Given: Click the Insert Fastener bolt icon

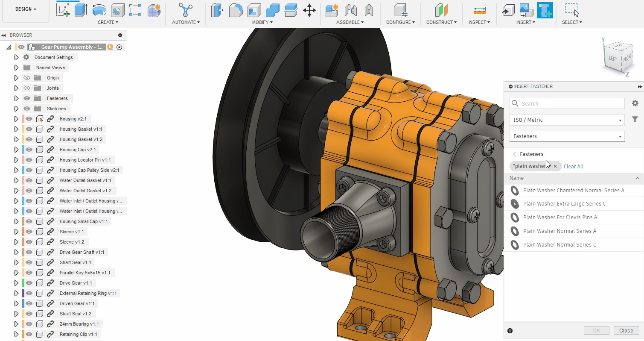Looking at the screenshot, I should pos(545,10).
